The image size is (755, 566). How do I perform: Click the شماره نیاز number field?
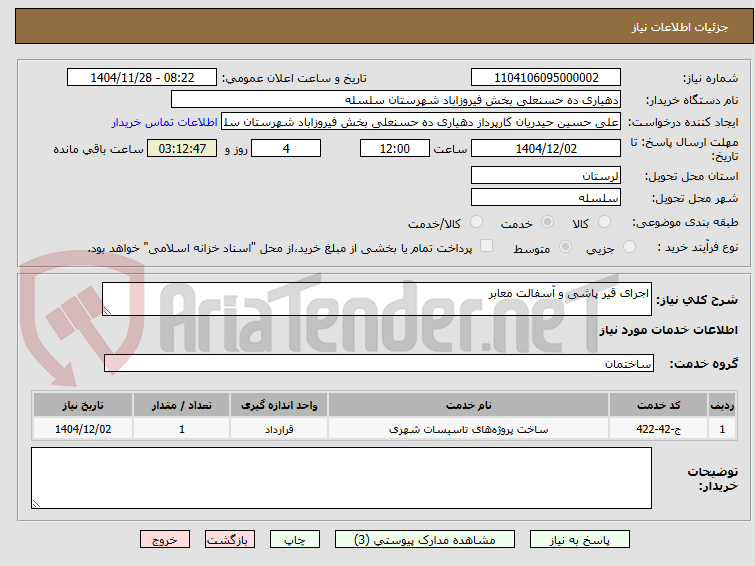[546, 78]
